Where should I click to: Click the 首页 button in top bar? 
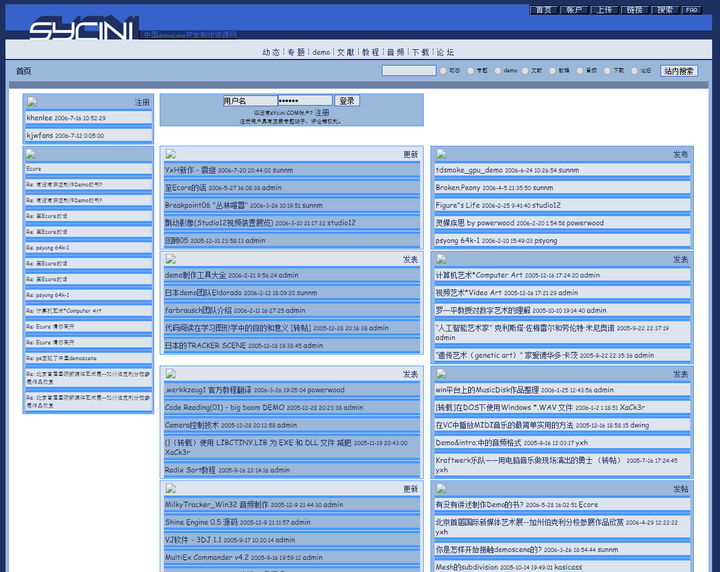[543, 10]
